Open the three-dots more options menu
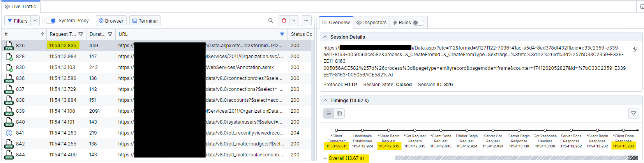 [306, 21]
